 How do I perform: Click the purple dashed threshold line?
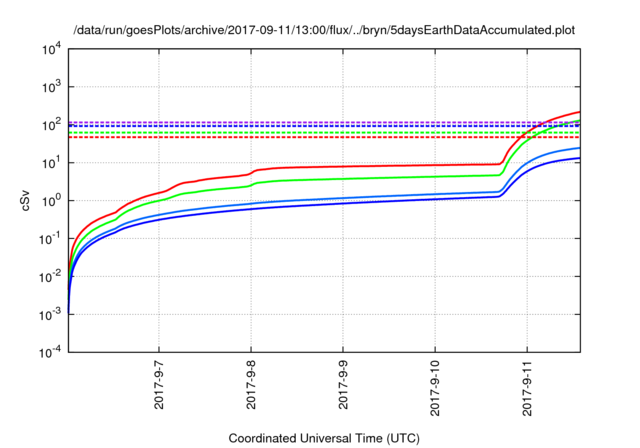(x=302, y=122)
